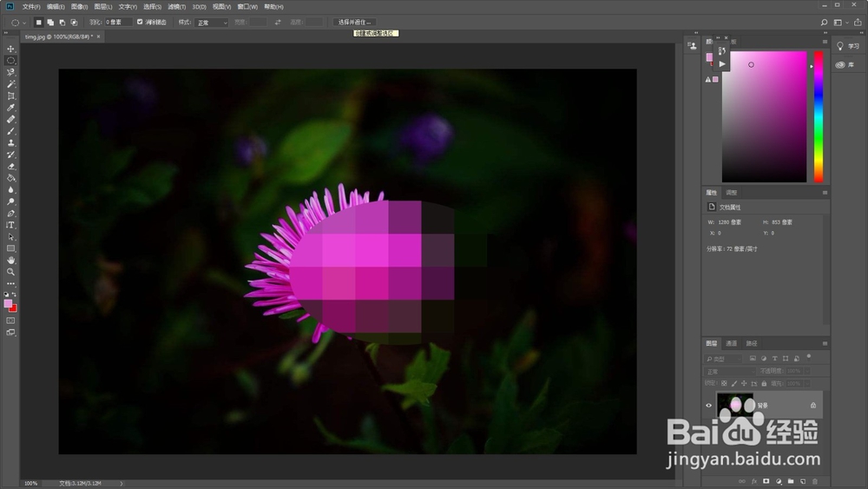Screen dimensions: 868x489
Task: Switch to the 通道 channels tab
Action: point(731,343)
